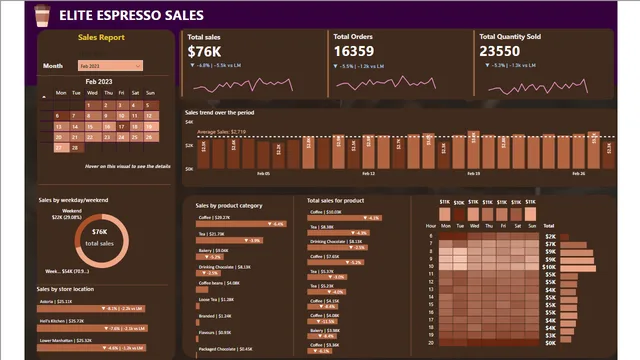The height and width of the screenshot is (360, 640).
Task: Click the Weekend $22K donut label
Action: pos(67,214)
